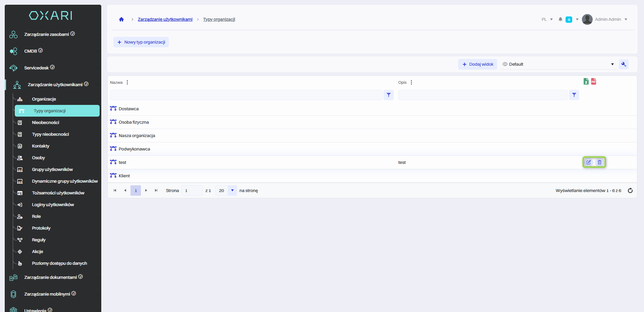Click the wrench view settings icon
Screen dimensions: 644x312
pos(624,64)
